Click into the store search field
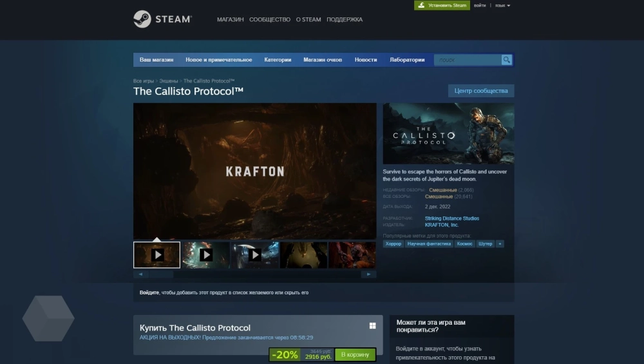This screenshot has width=644, height=364. 468,60
